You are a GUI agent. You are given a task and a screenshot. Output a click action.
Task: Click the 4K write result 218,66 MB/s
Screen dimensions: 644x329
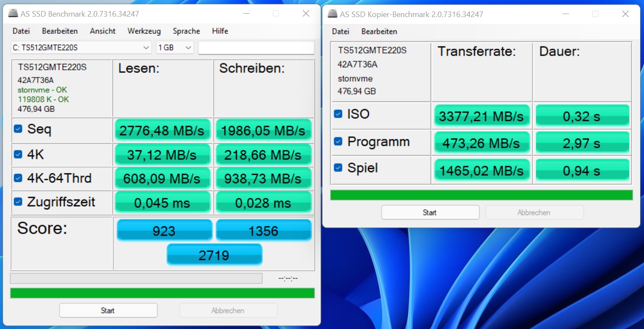(x=264, y=155)
